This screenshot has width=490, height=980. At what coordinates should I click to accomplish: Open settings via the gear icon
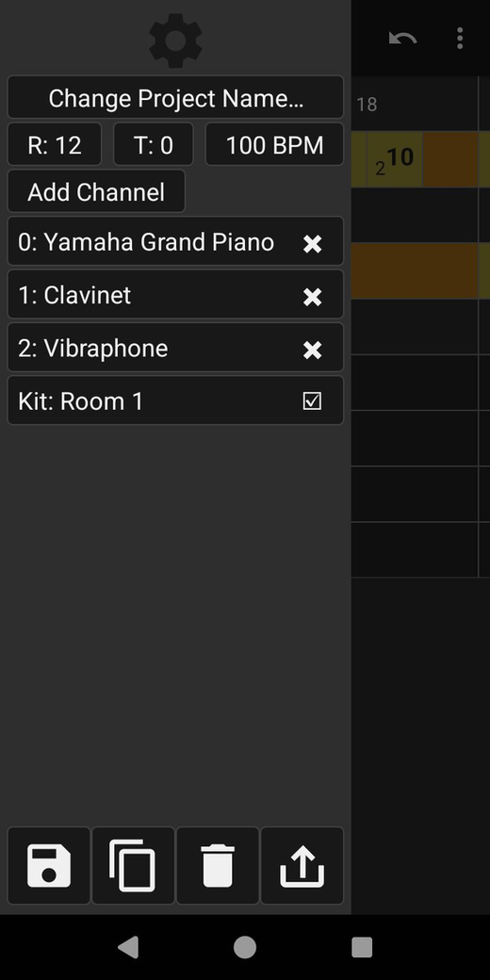pos(175,41)
